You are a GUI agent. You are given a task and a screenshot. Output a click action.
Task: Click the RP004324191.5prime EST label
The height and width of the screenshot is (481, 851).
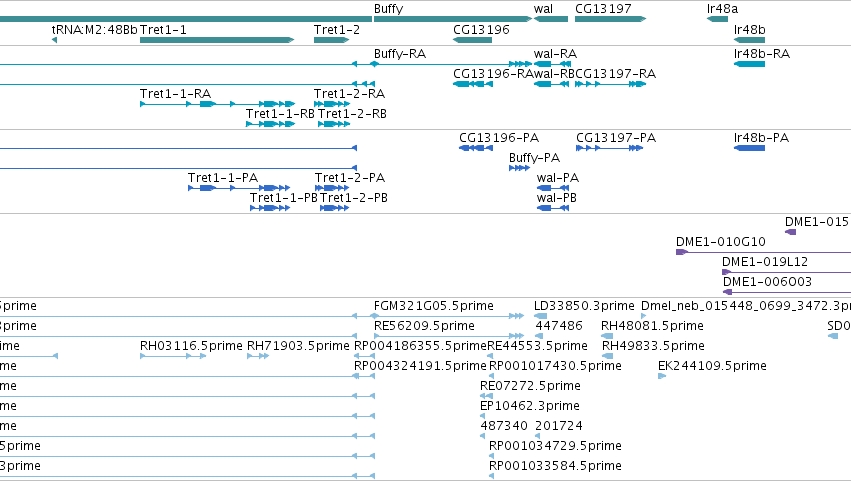(x=420, y=366)
